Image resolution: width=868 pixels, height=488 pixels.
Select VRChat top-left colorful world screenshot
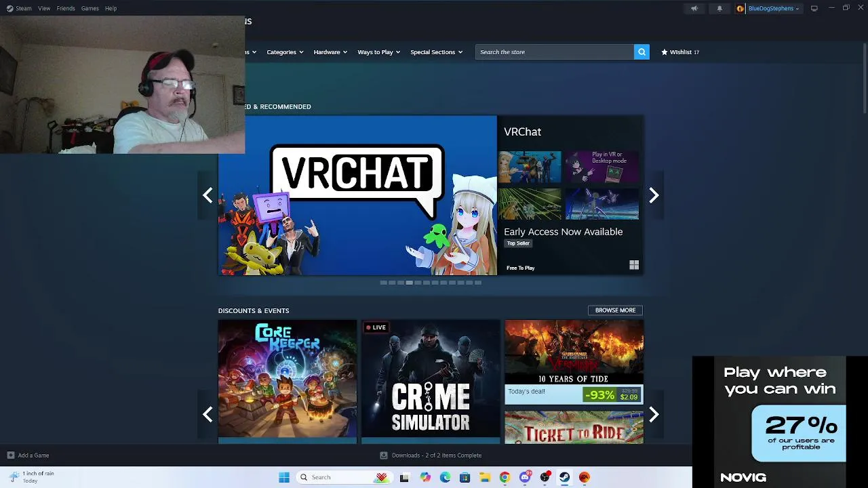coord(530,167)
